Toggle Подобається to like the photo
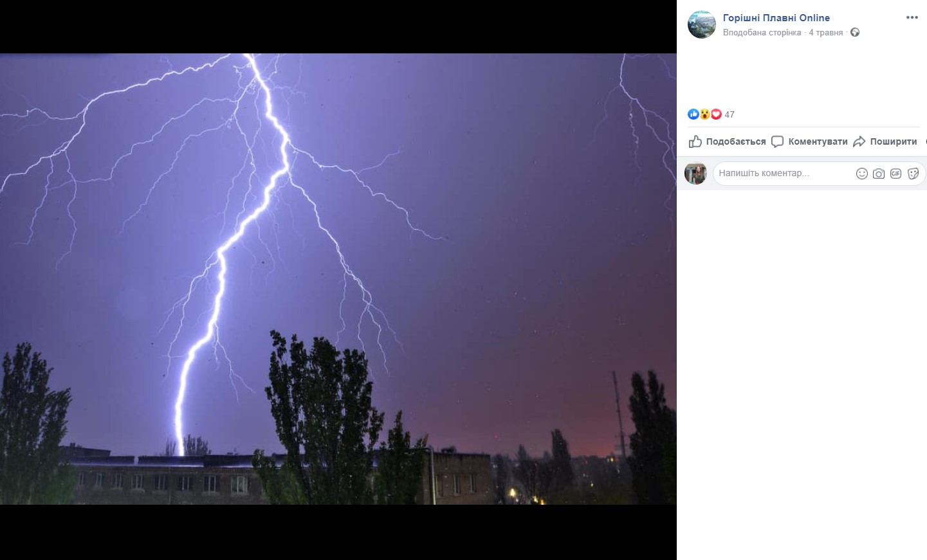Viewport: 927px width, 560px height. [727, 141]
